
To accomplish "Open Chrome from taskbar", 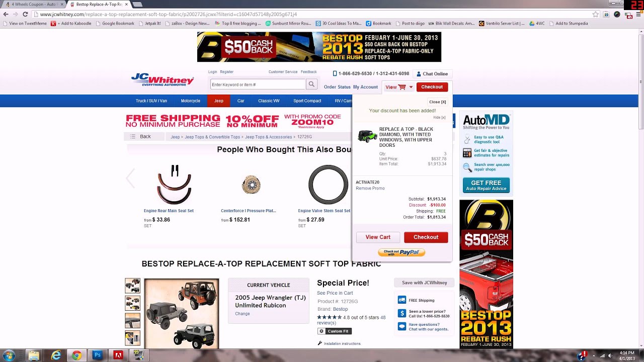I will point(76,355).
